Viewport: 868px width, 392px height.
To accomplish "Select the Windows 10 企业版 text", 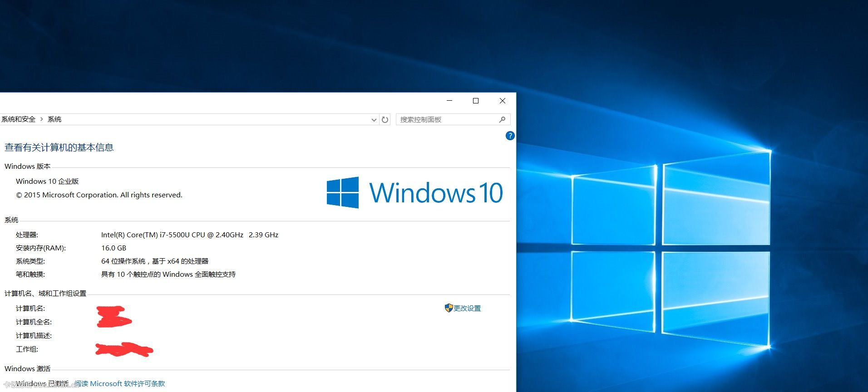I will pos(47,181).
